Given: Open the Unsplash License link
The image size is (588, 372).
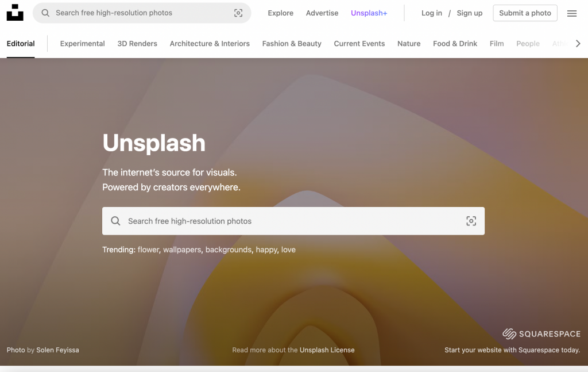Looking at the screenshot, I should 327,350.
